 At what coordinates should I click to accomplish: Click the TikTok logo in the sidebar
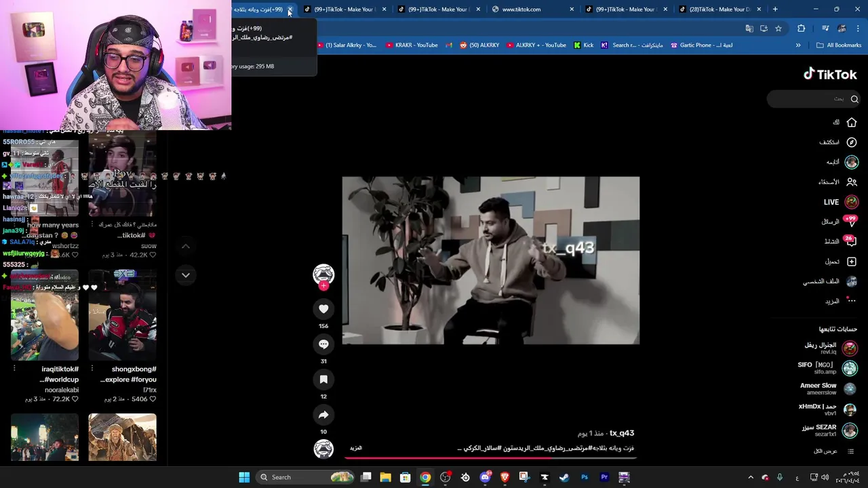click(830, 74)
